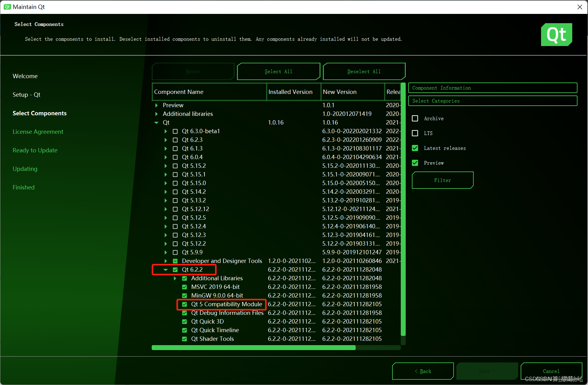Collapse the Qt tree node
Viewport: 588px width, 385px height.
tap(156, 122)
